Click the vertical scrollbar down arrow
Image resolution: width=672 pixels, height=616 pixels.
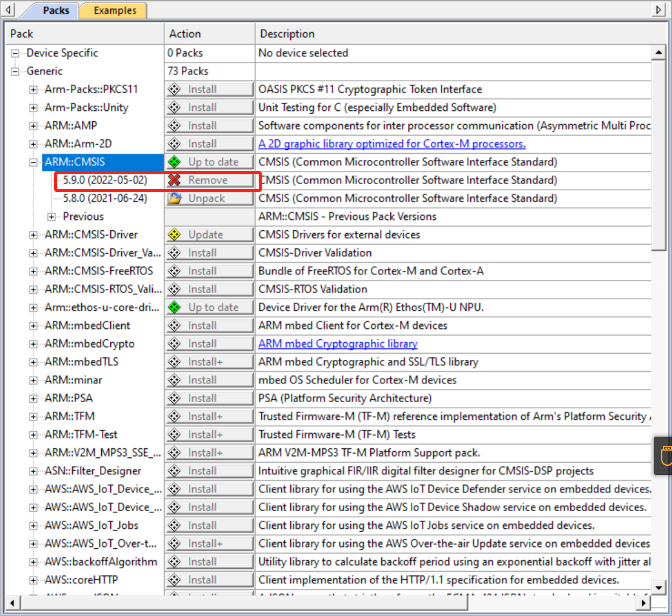pos(658,588)
